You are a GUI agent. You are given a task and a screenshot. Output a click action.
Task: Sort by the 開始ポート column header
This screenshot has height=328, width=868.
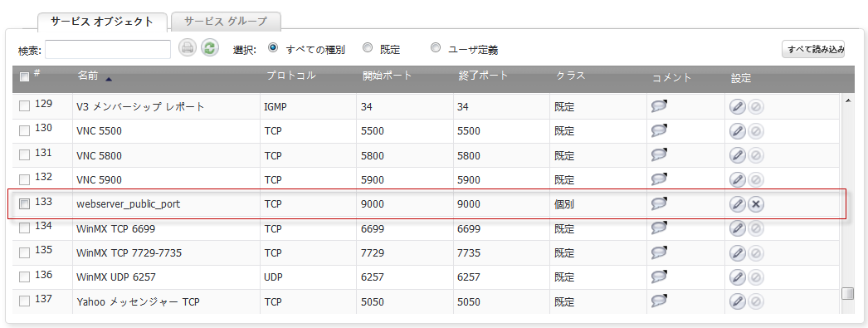(x=388, y=76)
